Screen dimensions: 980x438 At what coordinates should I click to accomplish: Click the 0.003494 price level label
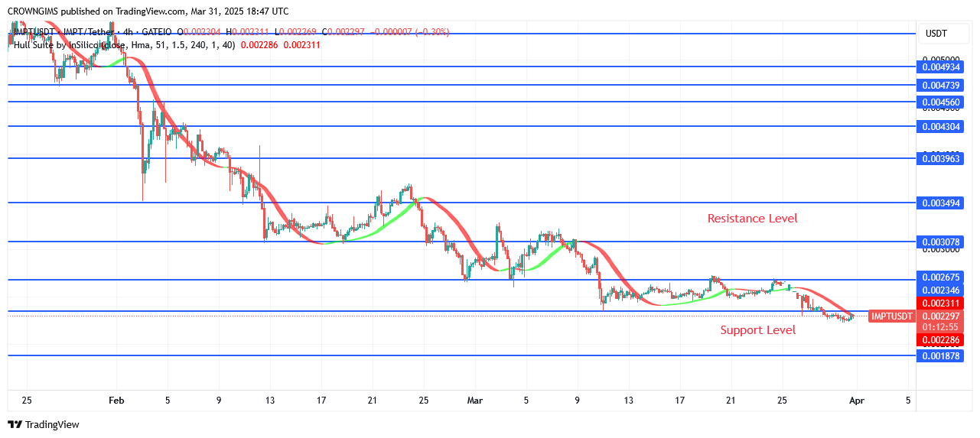(x=941, y=203)
